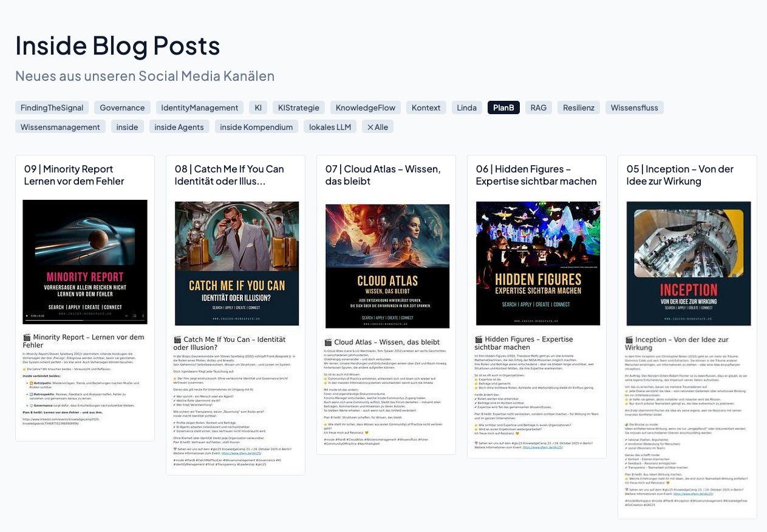Choose the Wissensfluss tag
This screenshot has width=767, height=532.
pyautogui.click(x=635, y=107)
